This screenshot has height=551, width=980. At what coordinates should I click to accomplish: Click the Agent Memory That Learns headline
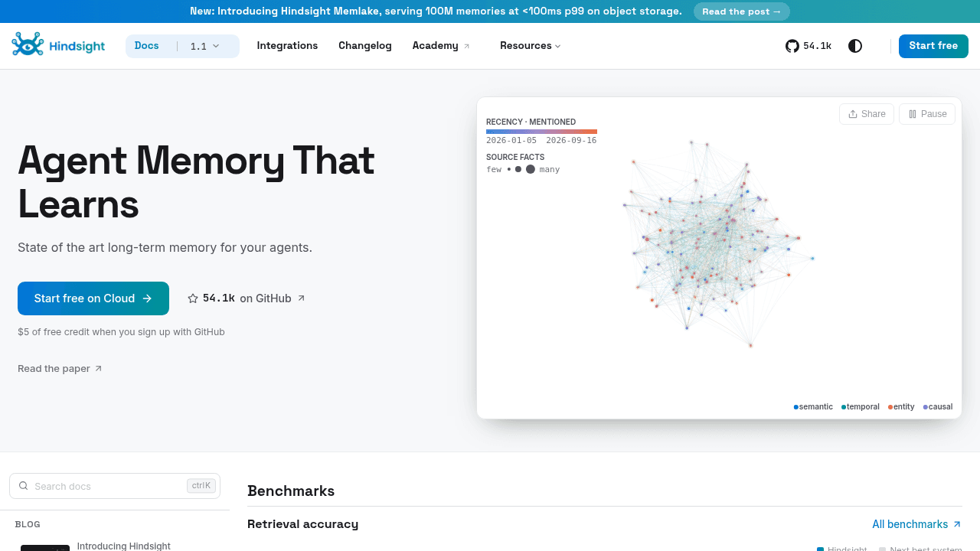click(196, 182)
